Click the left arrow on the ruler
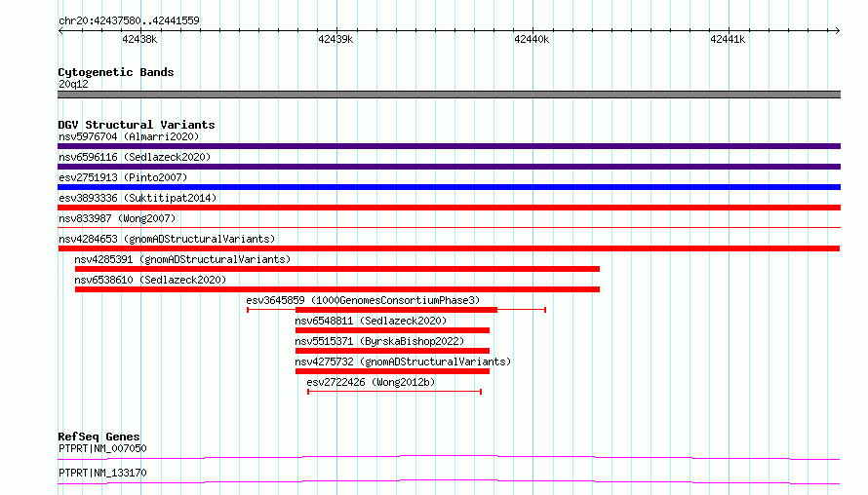 coord(60,30)
